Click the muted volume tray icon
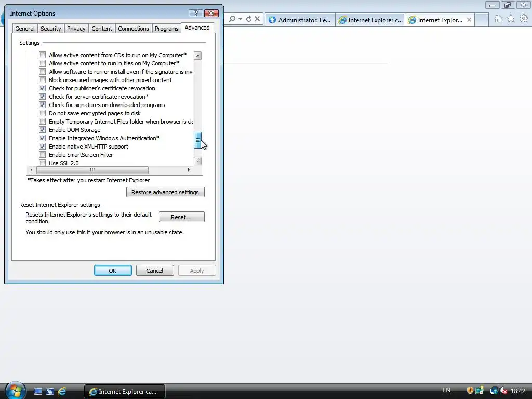 (503, 391)
